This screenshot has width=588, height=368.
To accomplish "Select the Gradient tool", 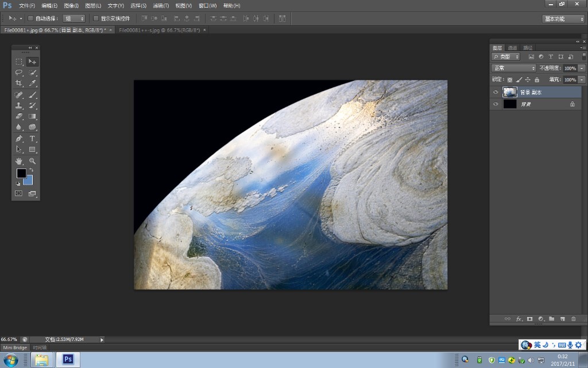I will (32, 116).
